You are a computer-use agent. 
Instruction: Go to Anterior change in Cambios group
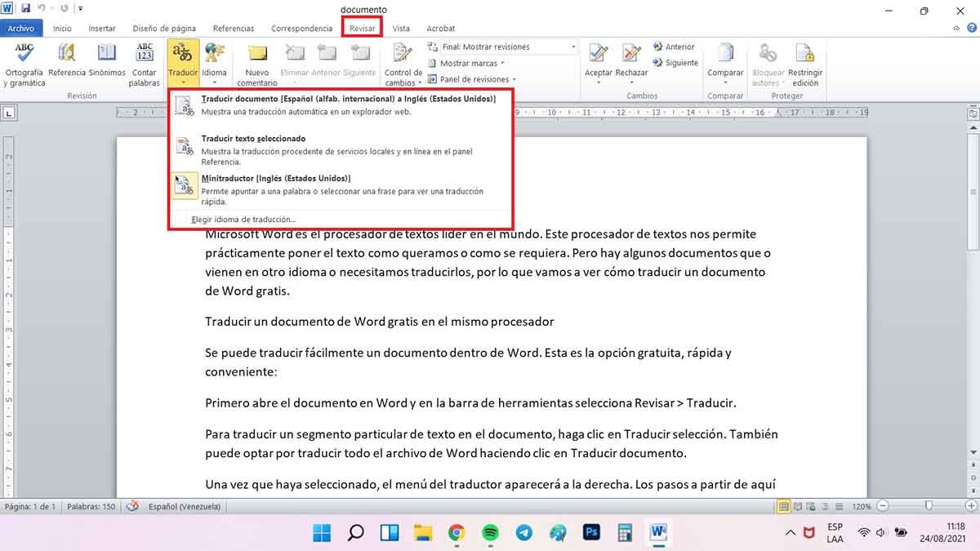point(674,47)
